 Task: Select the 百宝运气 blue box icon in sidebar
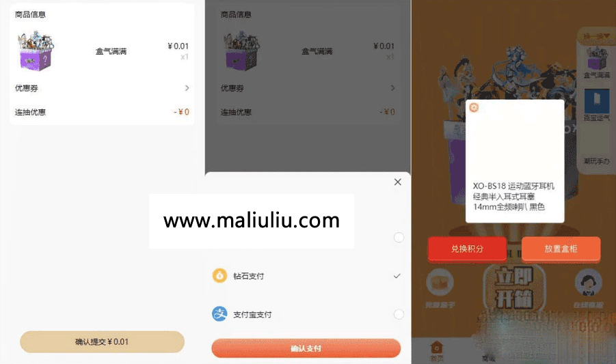[596, 101]
